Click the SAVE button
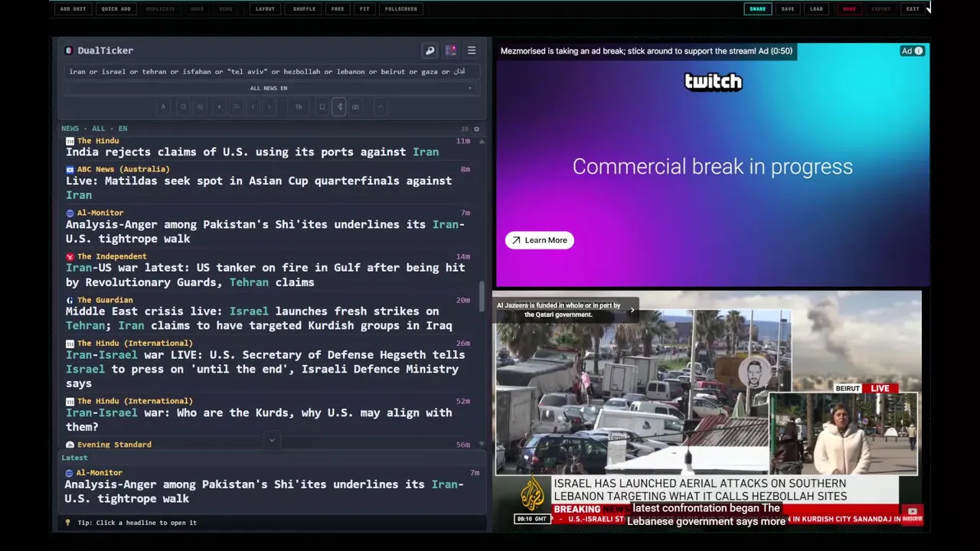Viewport: 980px width, 551px height. click(x=788, y=9)
